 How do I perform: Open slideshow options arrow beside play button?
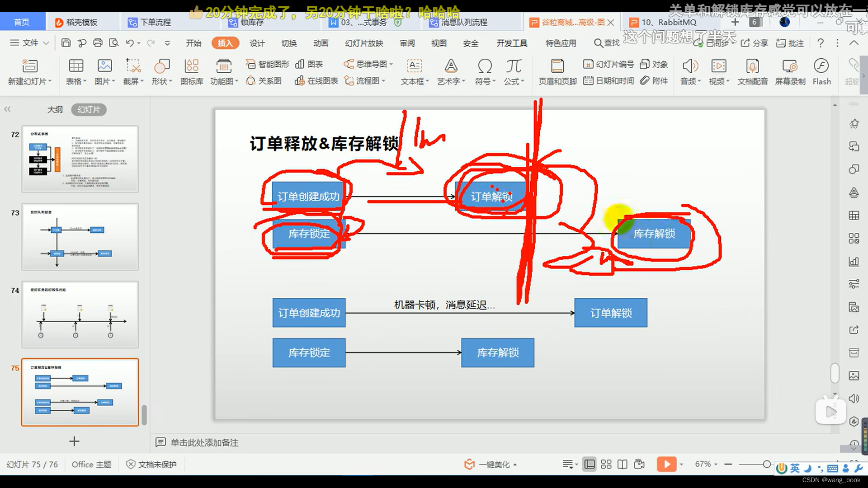681,464
